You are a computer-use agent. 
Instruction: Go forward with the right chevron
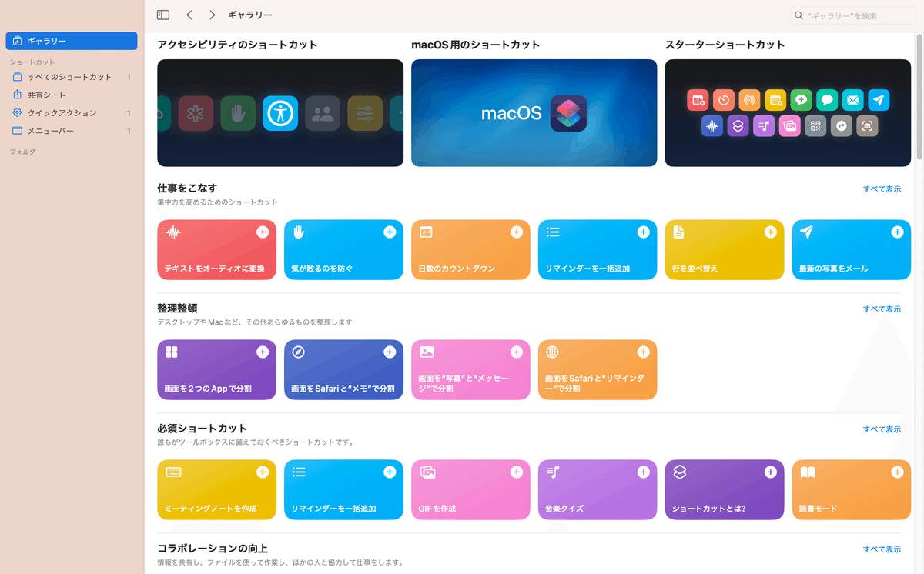point(212,15)
